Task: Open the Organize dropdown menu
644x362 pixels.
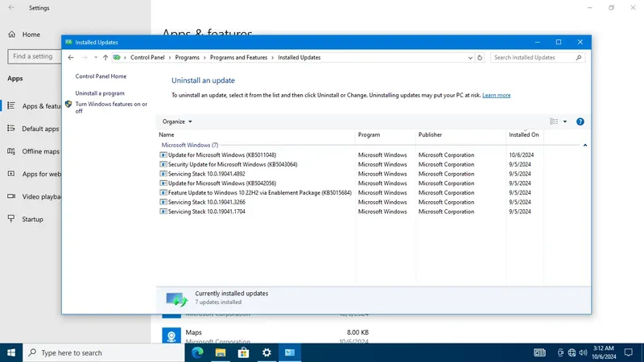Action: [177, 121]
